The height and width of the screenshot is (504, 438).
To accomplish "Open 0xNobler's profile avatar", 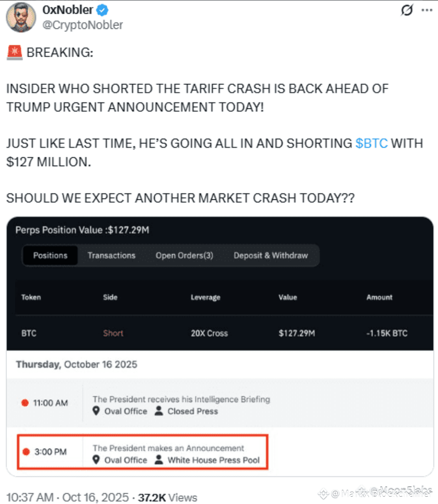I will point(21,17).
